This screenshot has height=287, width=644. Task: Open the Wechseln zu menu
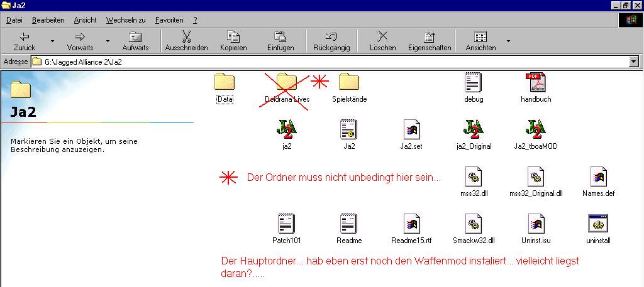coord(126,20)
